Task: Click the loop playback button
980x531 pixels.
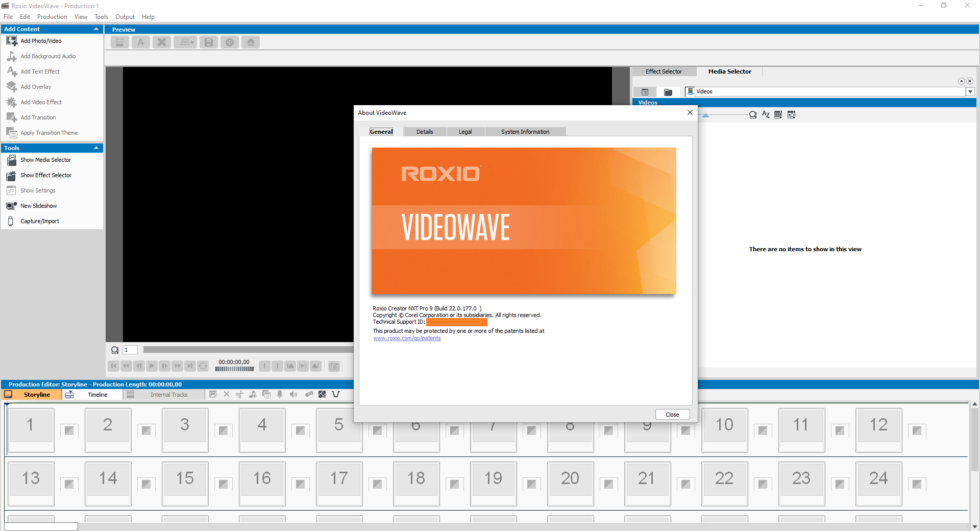Action: [x=203, y=366]
